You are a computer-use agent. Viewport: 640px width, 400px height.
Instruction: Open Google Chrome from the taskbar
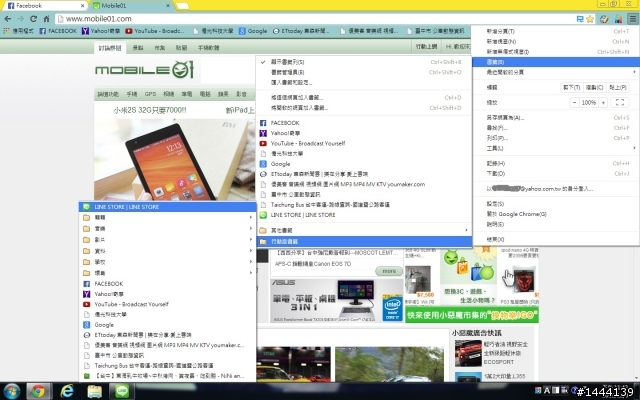38,391
